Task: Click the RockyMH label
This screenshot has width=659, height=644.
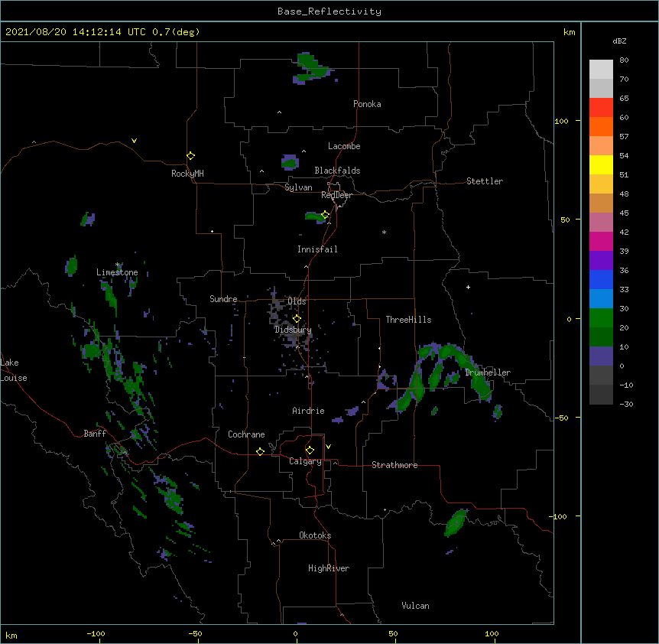Action: [187, 174]
